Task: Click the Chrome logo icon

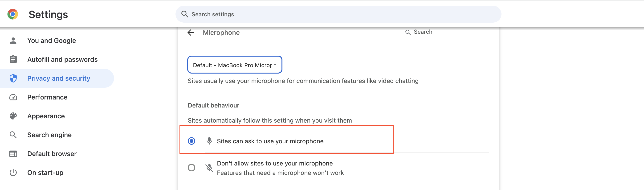Action: (x=13, y=14)
